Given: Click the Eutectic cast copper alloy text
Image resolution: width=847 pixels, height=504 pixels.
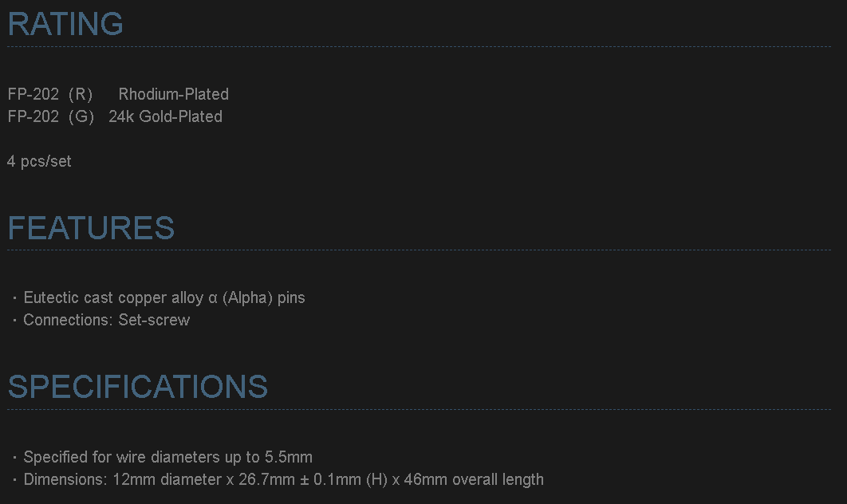Looking at the screenshot, I should coord(113,298).
